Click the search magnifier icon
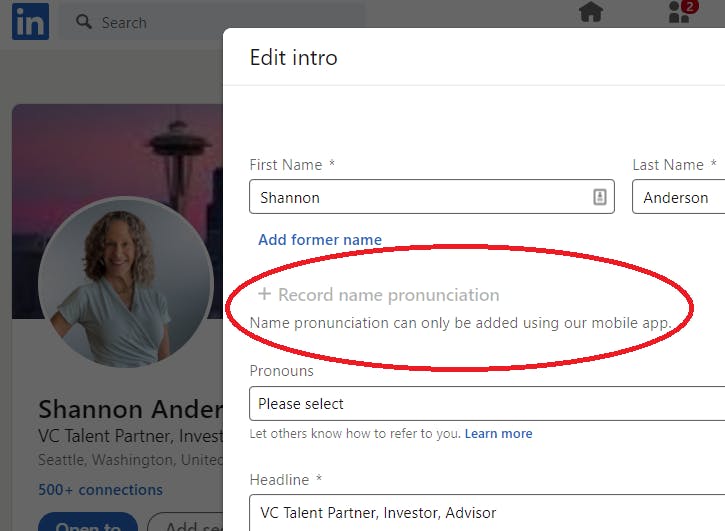This screenshot has height=531, width=725. [84, 22]
